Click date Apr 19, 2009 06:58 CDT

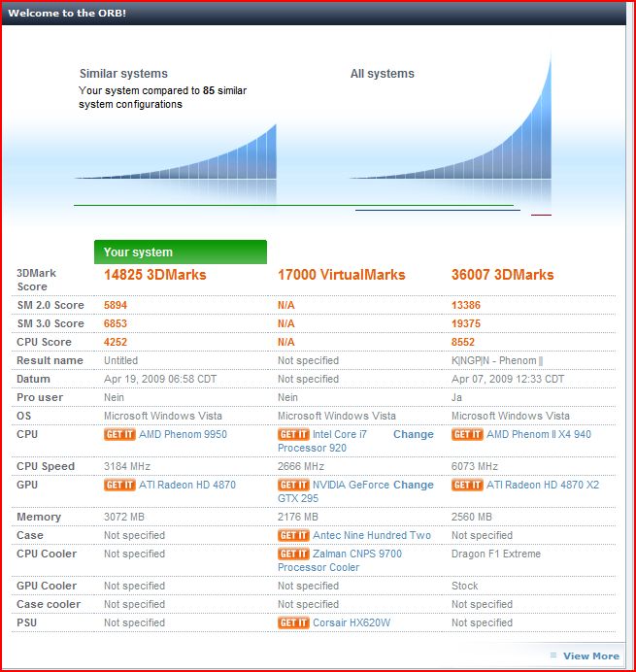coord(160,379)
